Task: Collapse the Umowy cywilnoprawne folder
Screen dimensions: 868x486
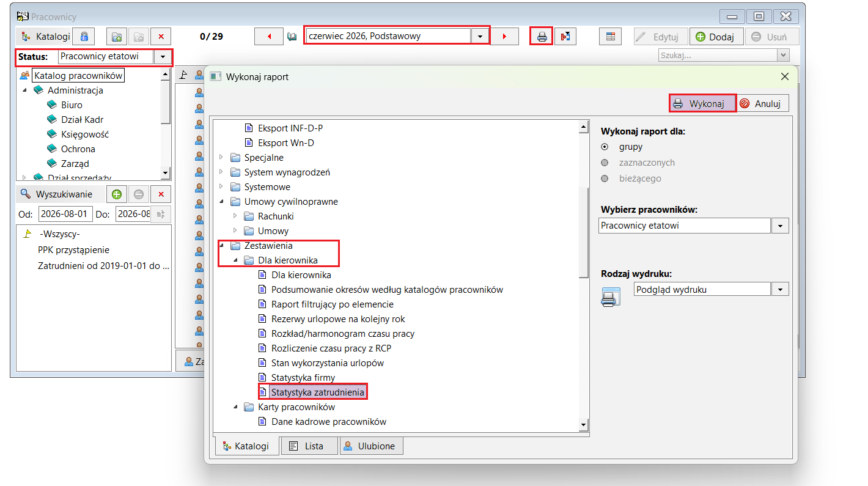Action: pos(221,202)
